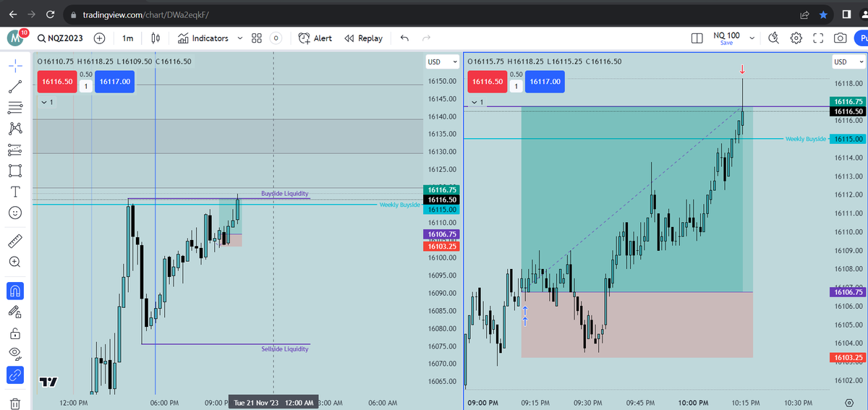
Task: Open the candlestick chart type menu
Action: [x=156, y=38]
